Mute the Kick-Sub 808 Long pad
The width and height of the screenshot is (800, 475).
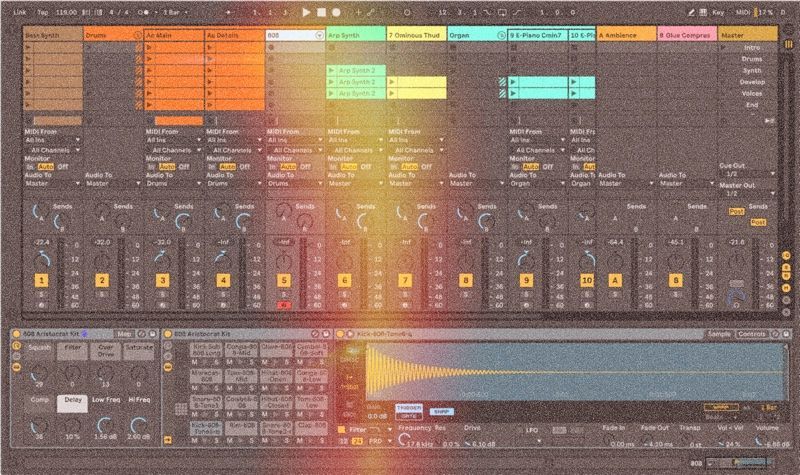[x=194, y=362]
